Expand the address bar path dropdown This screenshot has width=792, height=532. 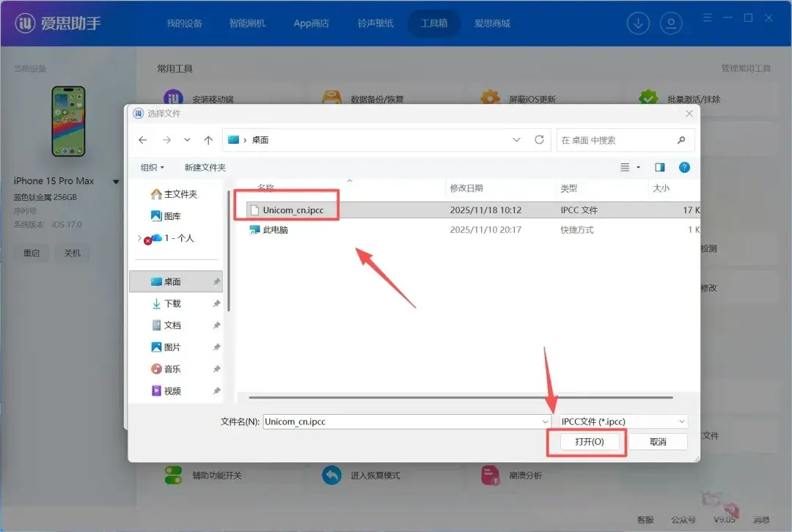pyautogui.click(x=516, y=140)
